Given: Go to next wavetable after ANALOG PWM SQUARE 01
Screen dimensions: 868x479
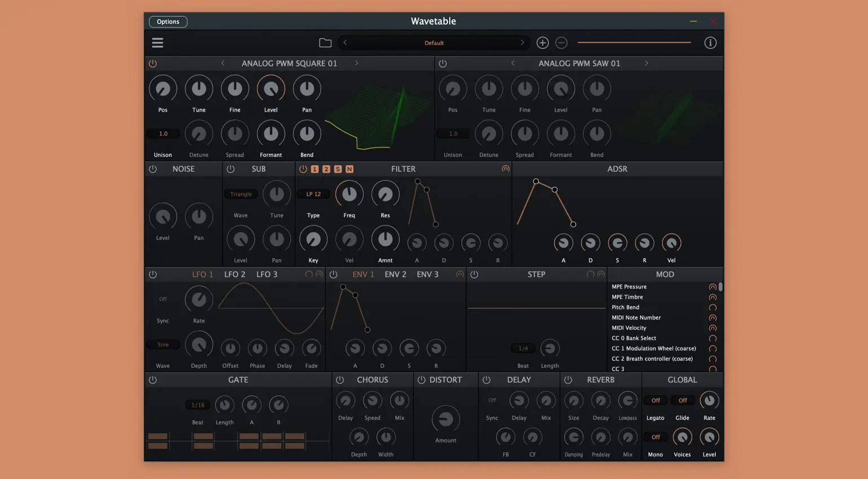Looking at the screenshot, I should pos(356,64).
